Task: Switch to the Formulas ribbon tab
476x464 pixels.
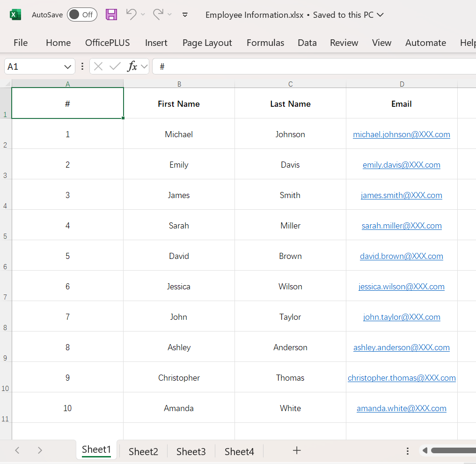Action: [265, 43]
